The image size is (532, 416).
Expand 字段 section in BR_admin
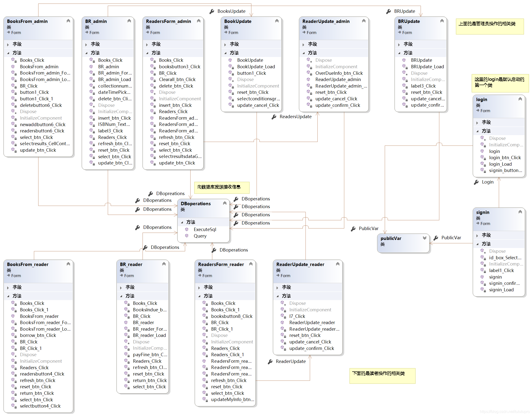coord(86,45)
